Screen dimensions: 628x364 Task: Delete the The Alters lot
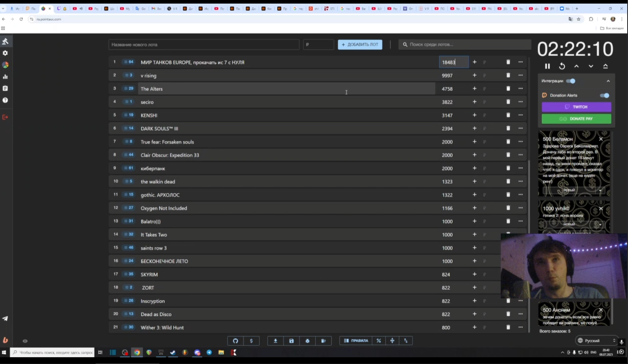[x=508, y=88]
